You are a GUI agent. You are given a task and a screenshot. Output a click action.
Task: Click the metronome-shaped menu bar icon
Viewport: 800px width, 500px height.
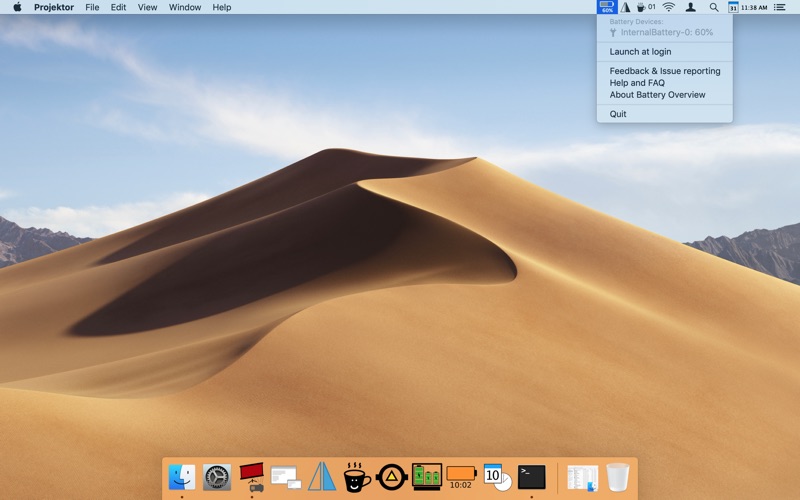pos(625,7)
